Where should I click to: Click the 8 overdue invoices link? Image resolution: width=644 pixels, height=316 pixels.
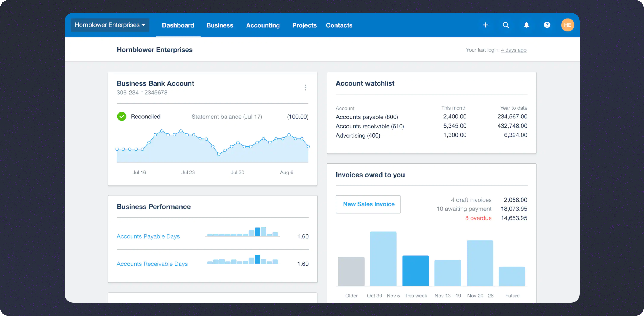click(x=478, y=218)
